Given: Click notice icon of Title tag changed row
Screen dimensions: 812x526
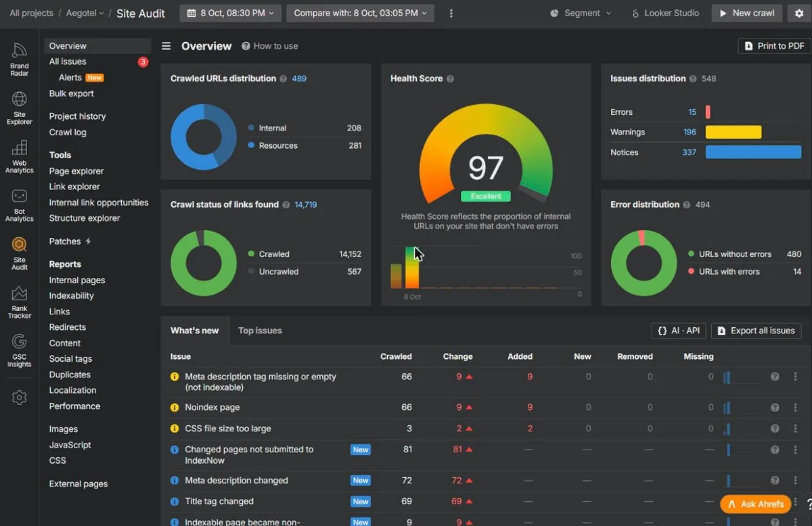Looking at the screenshot, I should 175,502.
